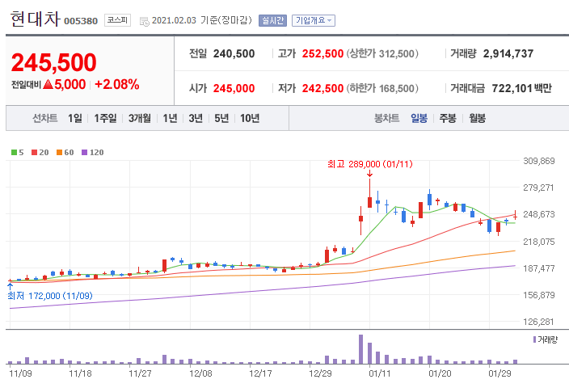The image size is (569, 392).
Task: Click the 실시간 button
Action: [x=272, y=21]
